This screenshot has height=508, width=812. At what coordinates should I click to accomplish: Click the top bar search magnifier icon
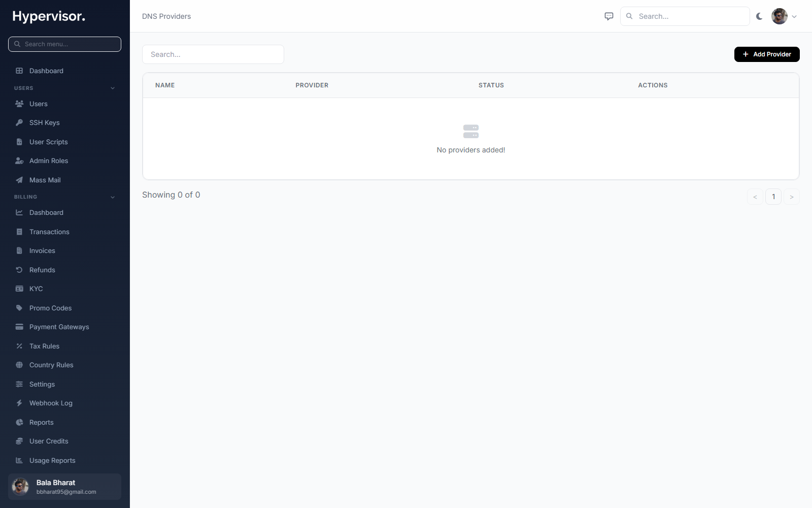(x=629, y=16)
